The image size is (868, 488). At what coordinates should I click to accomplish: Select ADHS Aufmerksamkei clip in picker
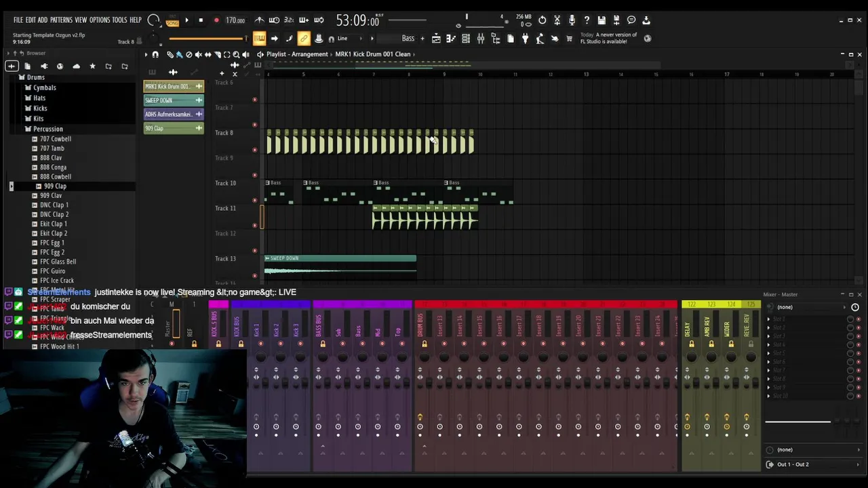click(x=174, y=114)
